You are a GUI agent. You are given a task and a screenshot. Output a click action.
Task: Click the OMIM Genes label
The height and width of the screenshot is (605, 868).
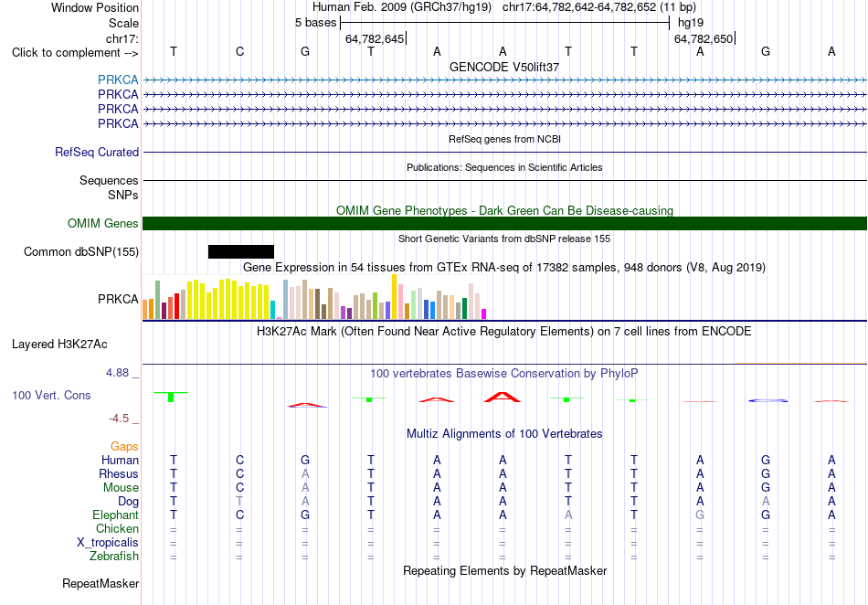[x=103, y=223]
